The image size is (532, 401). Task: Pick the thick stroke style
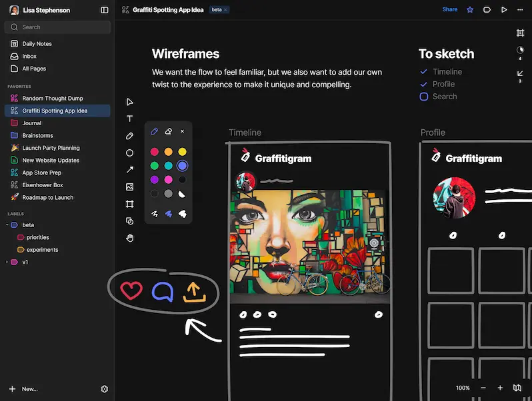tap(182, 214)
